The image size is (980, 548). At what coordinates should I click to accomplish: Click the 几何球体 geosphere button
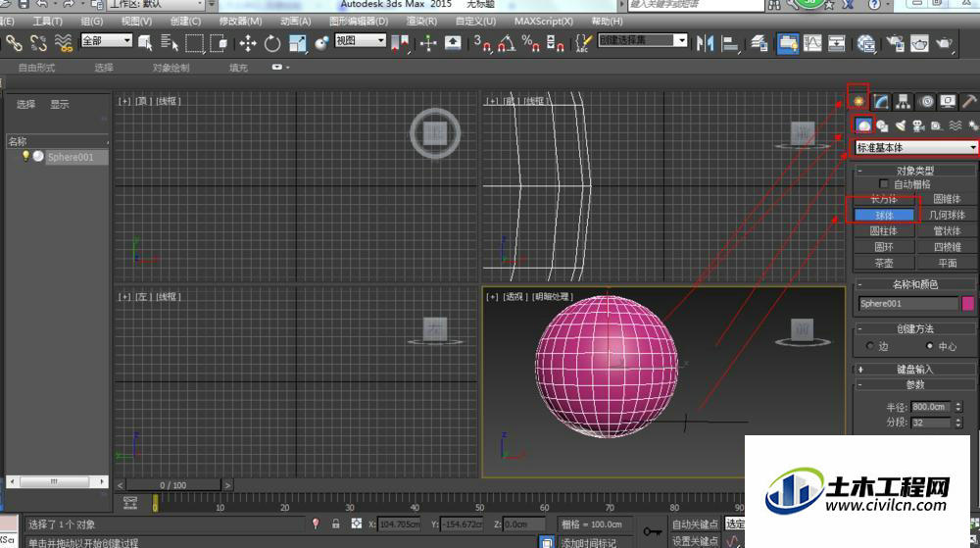point(947,215)
